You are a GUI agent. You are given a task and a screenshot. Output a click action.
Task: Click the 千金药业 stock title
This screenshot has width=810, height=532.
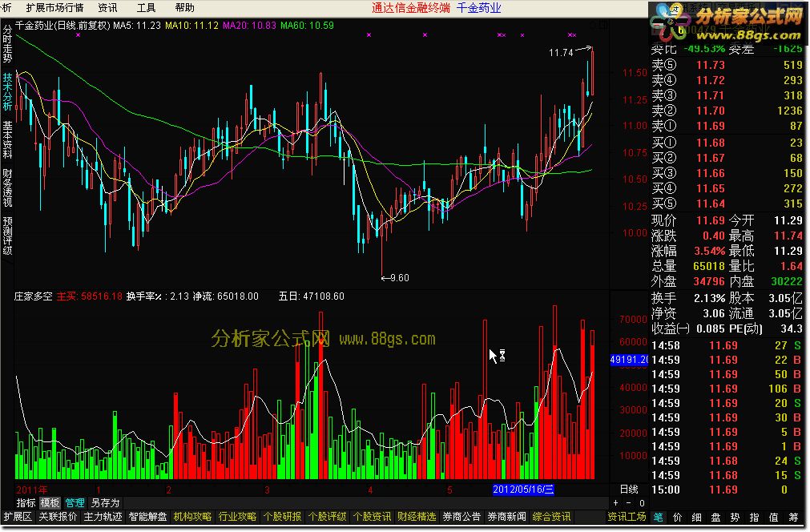[479, 8]
